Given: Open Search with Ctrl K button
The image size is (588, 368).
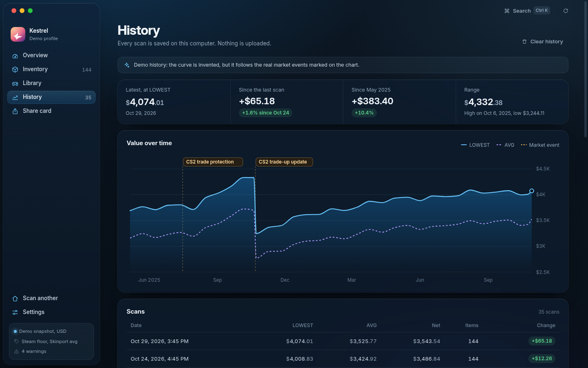Looking at the screenshot, I should (527, 11).
